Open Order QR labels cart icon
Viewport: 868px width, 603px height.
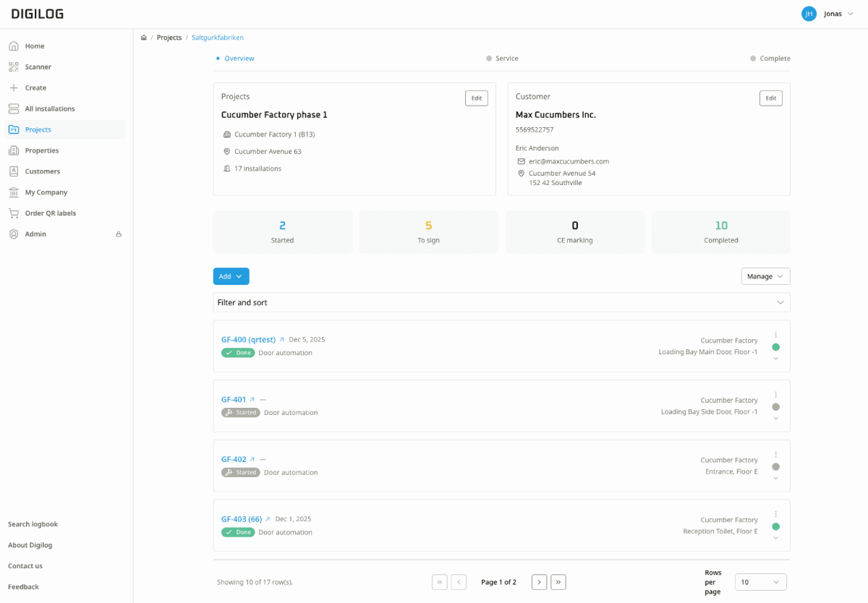pos(14,213)
